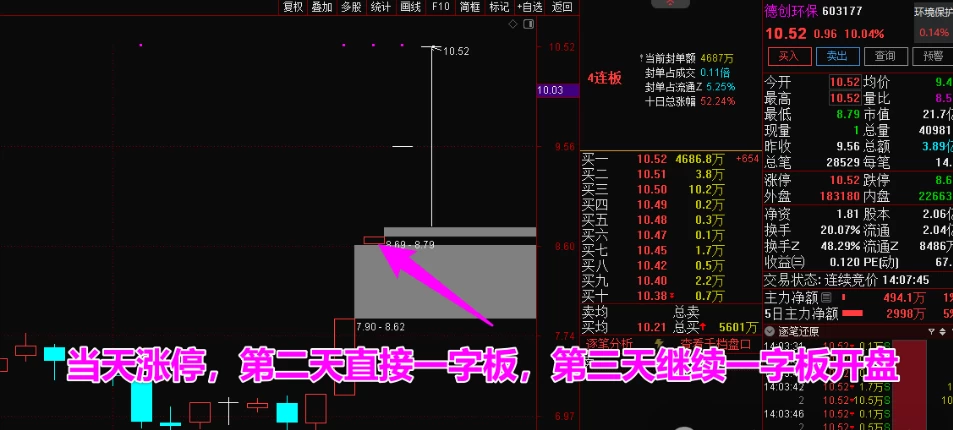This screenshot has height=430, width=953.
Task: Click the 查询 query button
Action: [885, 57]
